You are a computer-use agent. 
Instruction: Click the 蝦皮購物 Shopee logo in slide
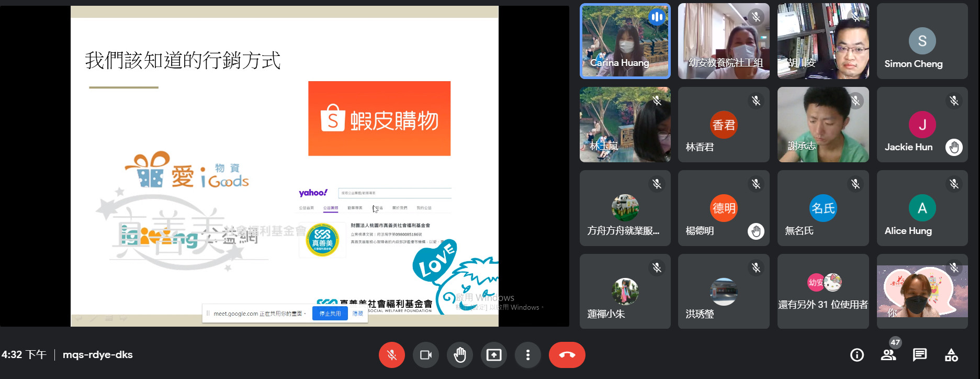click(379, 118)
